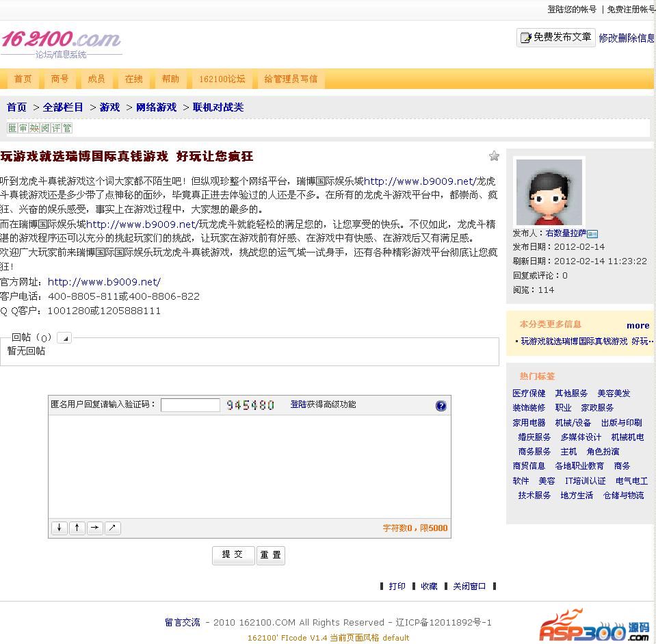656x644 pixels.
Task: Click the 重置 reset button
Action: 271,555
